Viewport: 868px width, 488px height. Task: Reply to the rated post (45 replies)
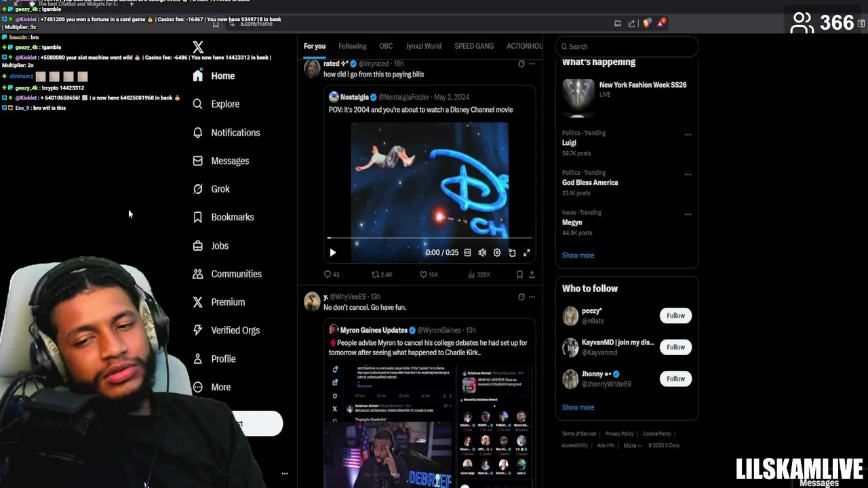pyautogui.click(x=332, y=274)
